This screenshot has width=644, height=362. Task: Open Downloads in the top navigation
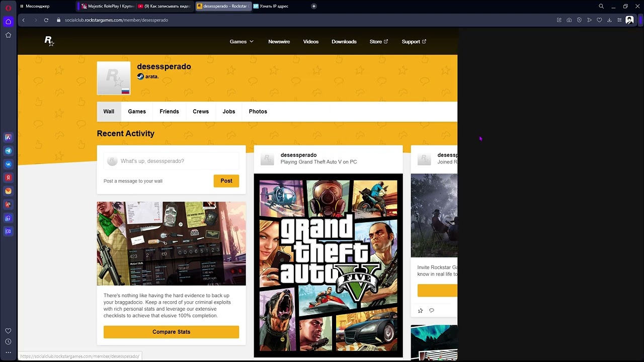click(x=344, y=42)
